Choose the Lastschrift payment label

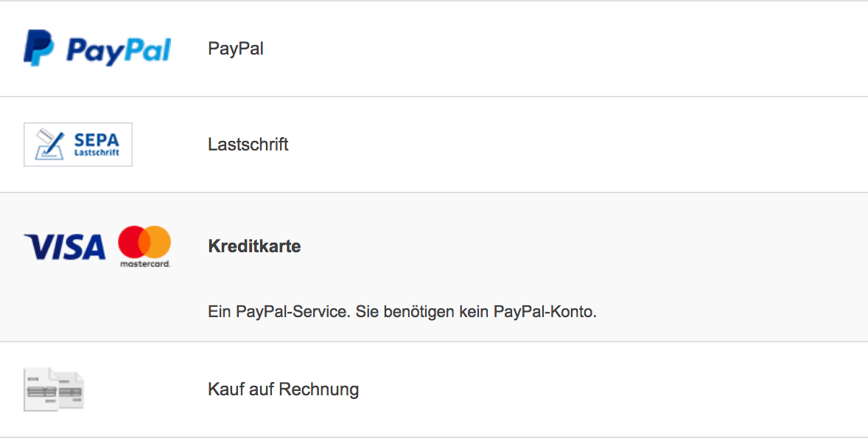[x=248, y=145]
